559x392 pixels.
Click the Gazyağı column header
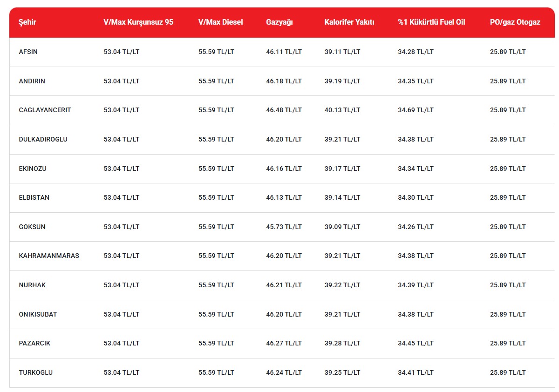[279, 22]
